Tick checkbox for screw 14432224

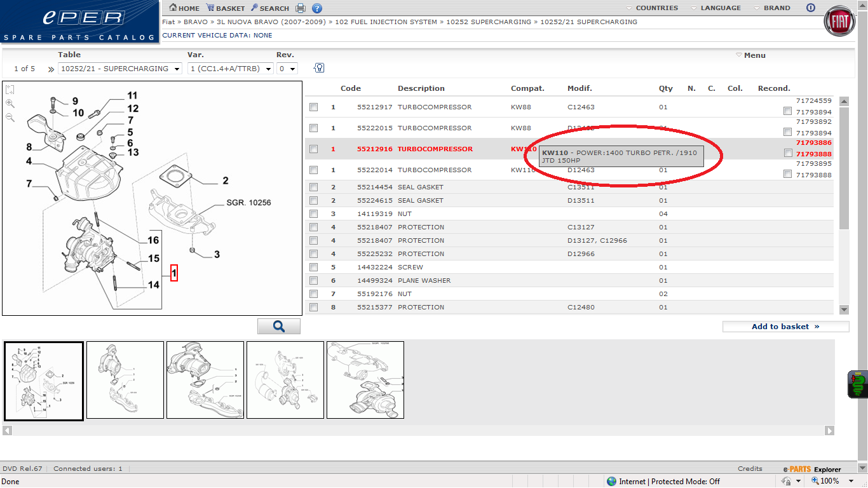(313, 268)
